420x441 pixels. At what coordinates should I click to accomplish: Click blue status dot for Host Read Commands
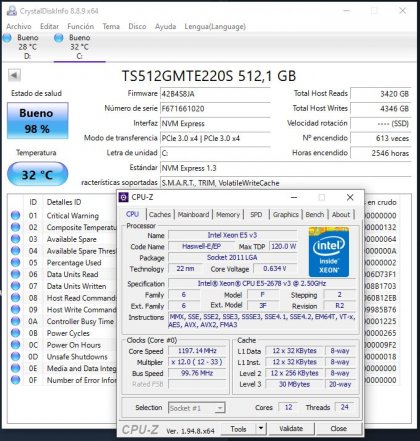[x=15, y=298]
